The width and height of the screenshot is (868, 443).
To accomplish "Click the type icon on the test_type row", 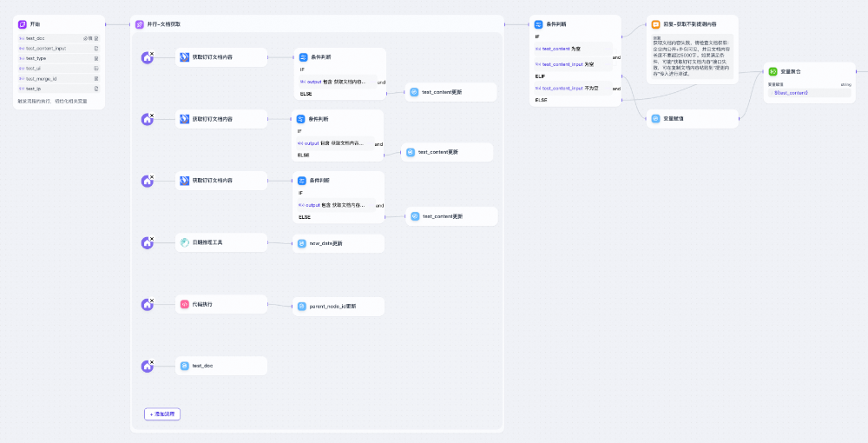I will click(96, 59).
